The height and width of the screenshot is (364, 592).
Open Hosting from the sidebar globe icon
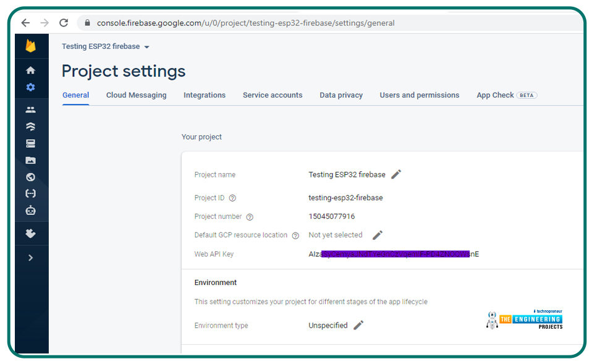coord(30,177)
